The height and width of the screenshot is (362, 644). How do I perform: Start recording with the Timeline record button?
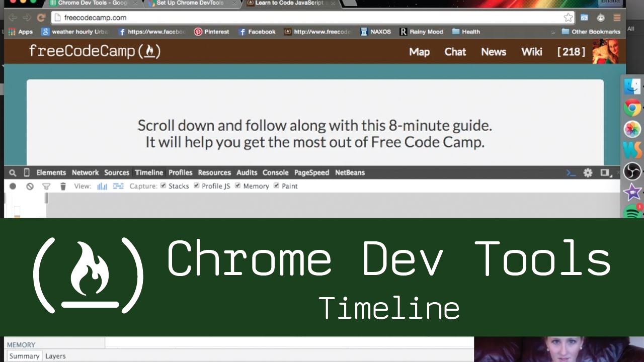(13, 186)
